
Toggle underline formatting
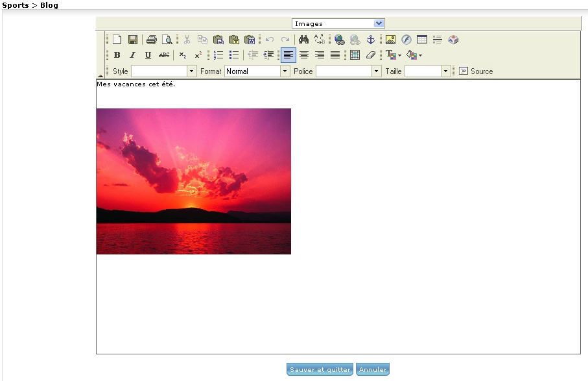(148, 55)
